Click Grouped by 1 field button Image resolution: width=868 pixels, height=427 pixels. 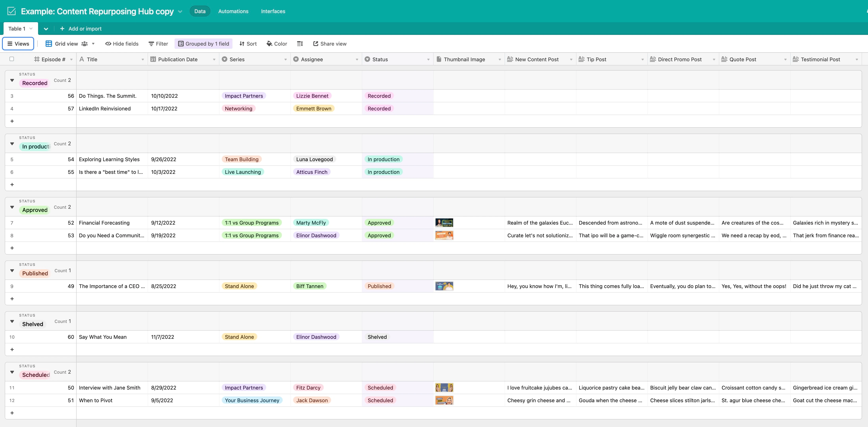click(204, 44)
